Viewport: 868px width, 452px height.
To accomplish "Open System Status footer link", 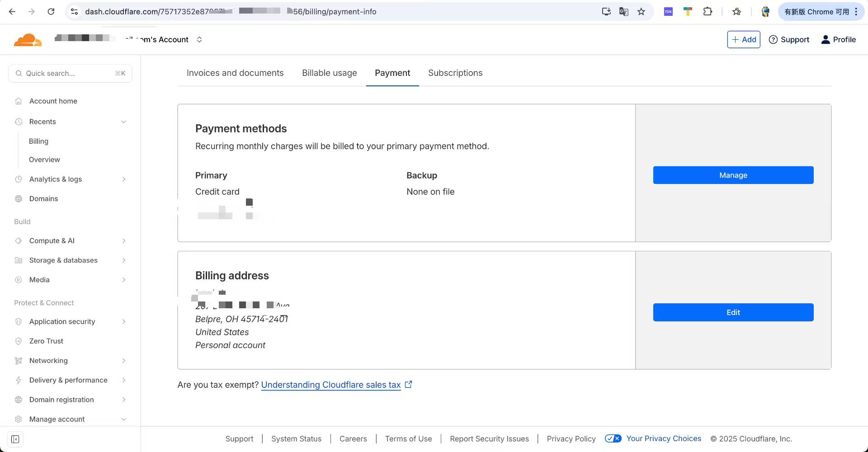I will click(296, 439).
